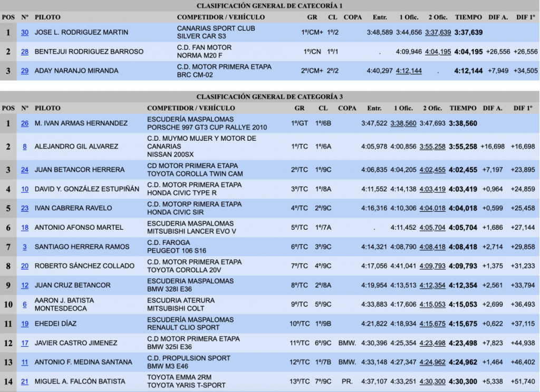Click car number 12 link for Juan Cruz Betancor
This screenshot has height=392, width=540.
25,285
